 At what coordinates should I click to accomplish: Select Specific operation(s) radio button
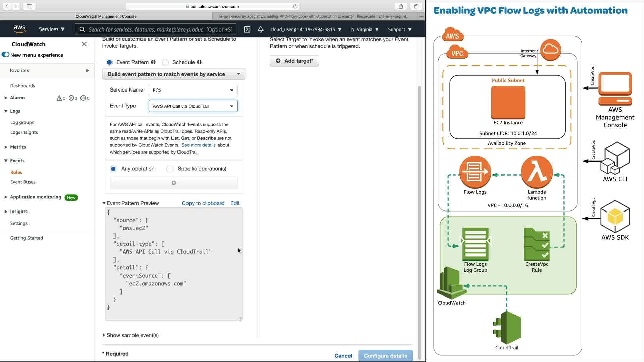click(x=170, y=169)
